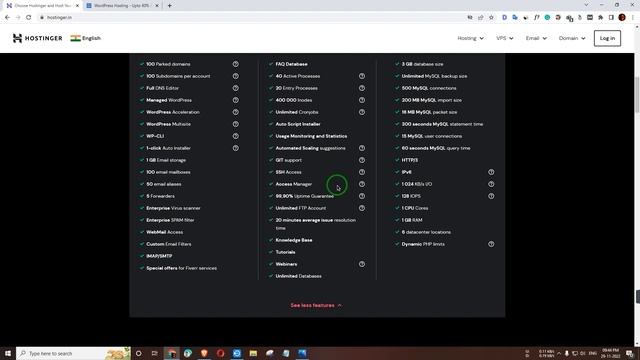Viewport: 640px width, 360px height.
Task: Open help icon for 128 IOPS
Action: [x=491, y=196]
